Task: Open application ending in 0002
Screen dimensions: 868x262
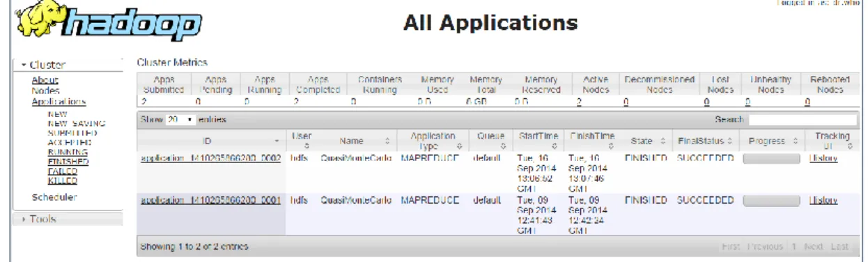Action: [210, 159]
